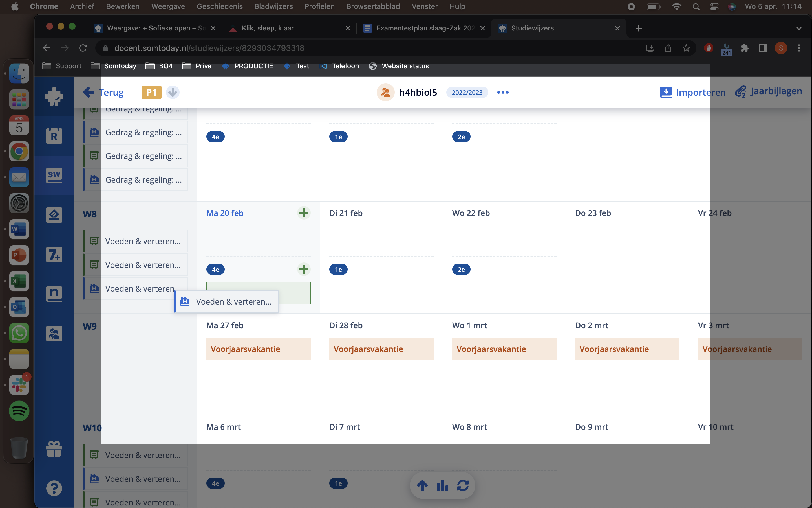Open the 'n' sidebar icon

tap(54, 294)
